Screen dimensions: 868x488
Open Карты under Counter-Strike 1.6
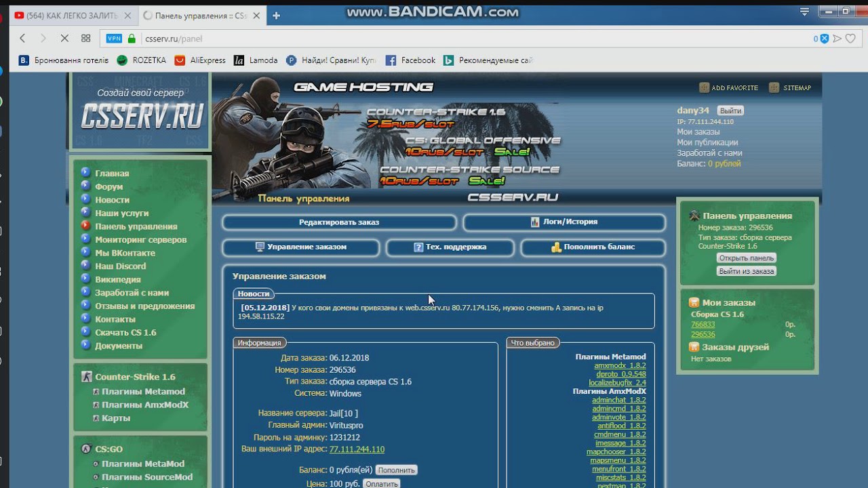[116, 418]
